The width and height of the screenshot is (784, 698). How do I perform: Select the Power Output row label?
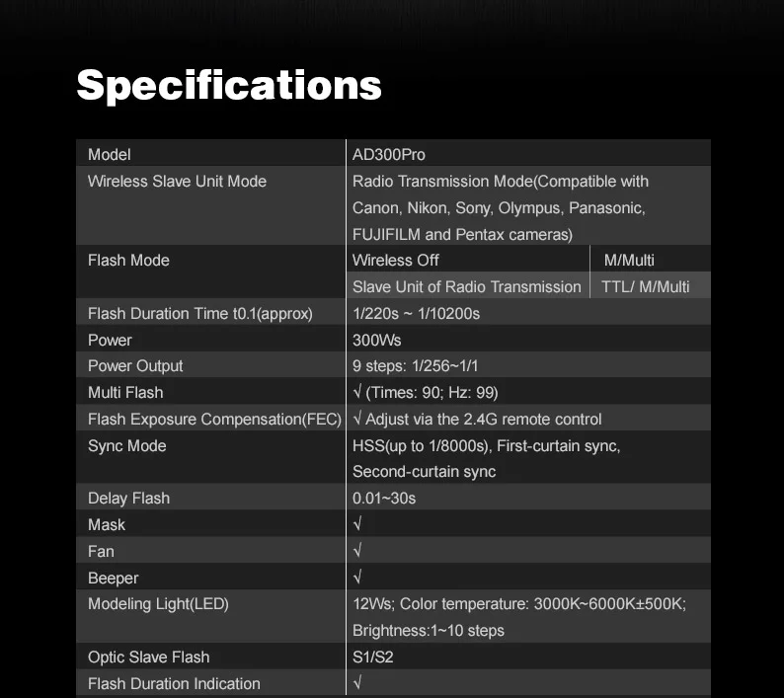(135, 365)
